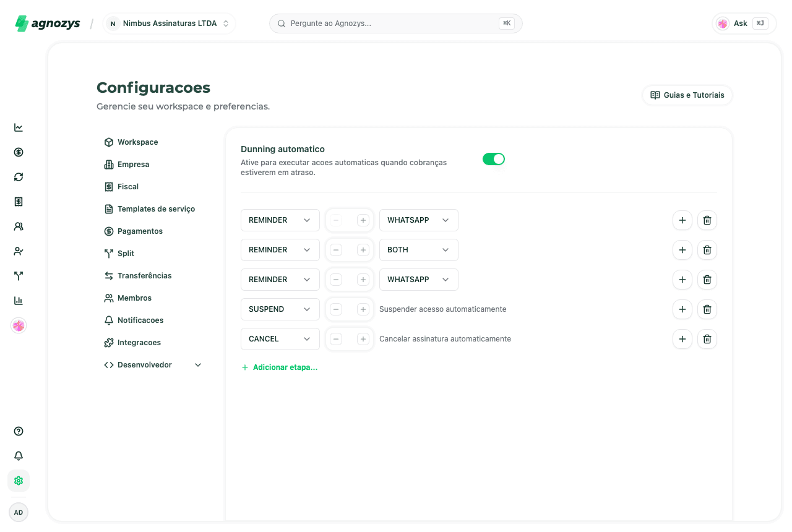This screenshot has height=532, width=792.
Task: Click the Ask assistant button
Action: (x=744, y=24)
